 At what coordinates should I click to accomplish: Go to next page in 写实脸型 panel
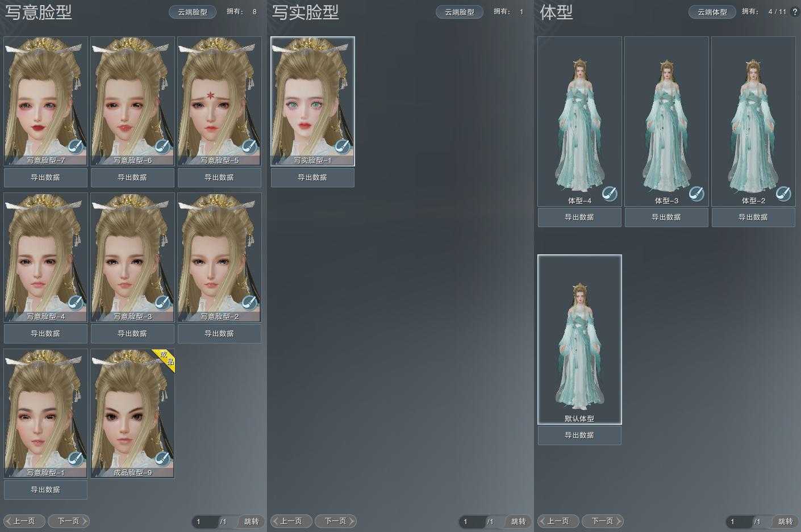click(336, 521)
